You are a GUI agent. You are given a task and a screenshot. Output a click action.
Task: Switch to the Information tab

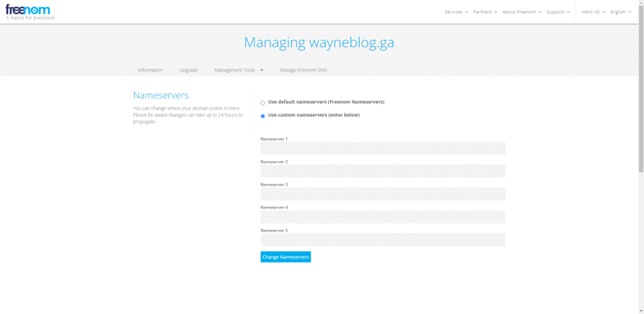tap(150, 70)
